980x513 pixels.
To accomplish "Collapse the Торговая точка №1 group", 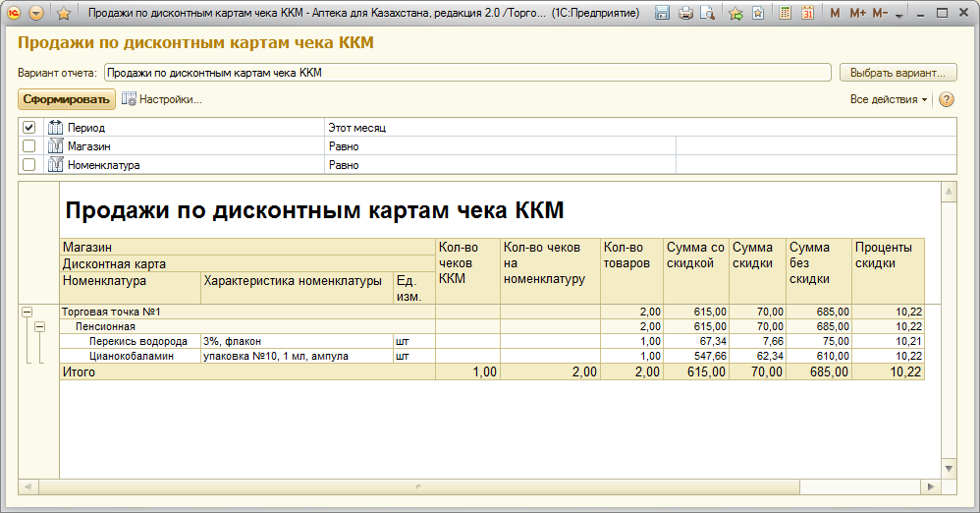I will click(27, 312).
